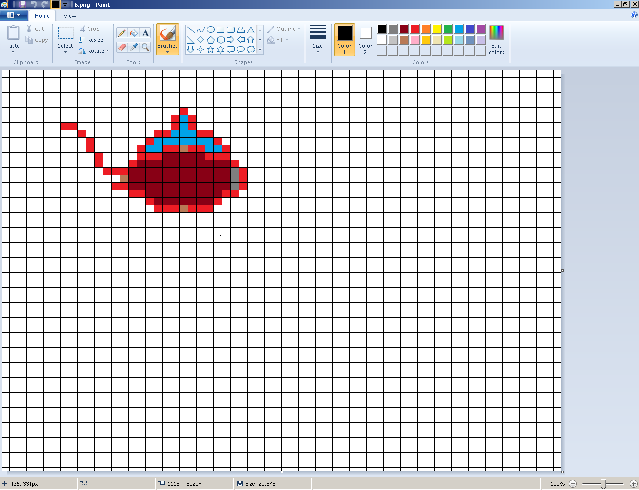639x490 pixels.
Task: Click the Cut button
Action: [35, 29]
